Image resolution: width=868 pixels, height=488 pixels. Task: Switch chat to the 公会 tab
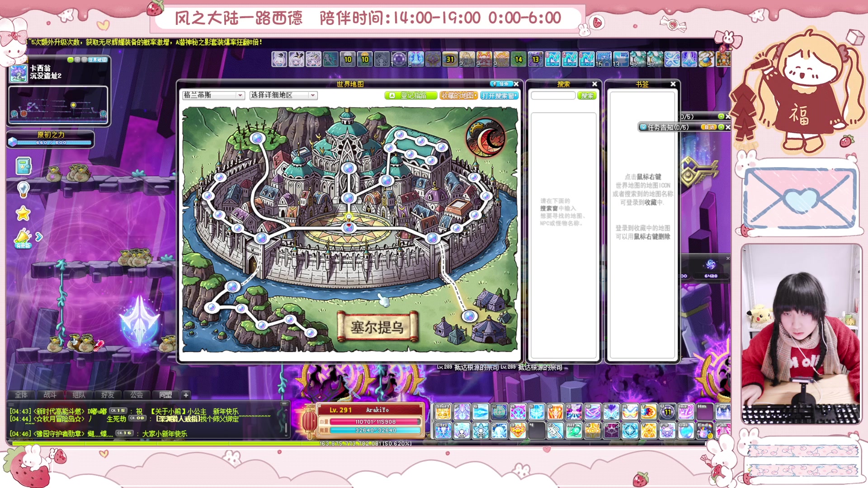(137, 395)
